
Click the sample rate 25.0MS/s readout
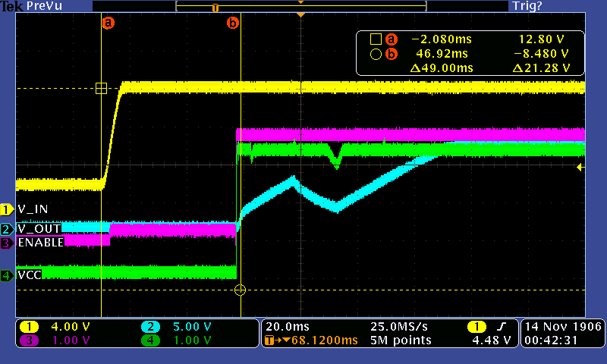[399, 327]
